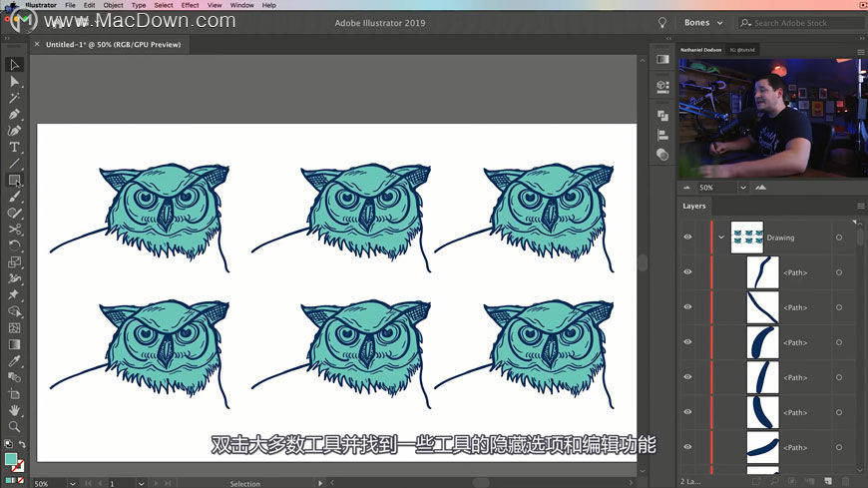Click target circle of the topmost <Path>

coord(839,272)
